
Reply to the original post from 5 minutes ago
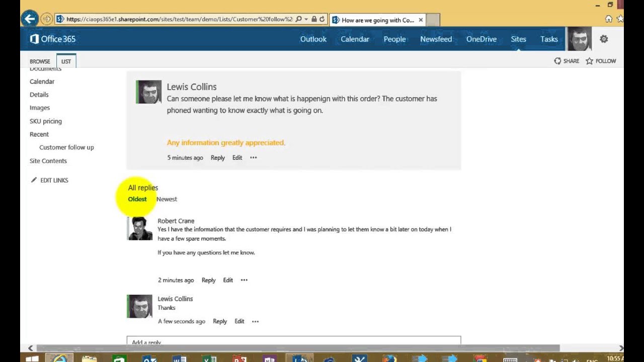217,157
